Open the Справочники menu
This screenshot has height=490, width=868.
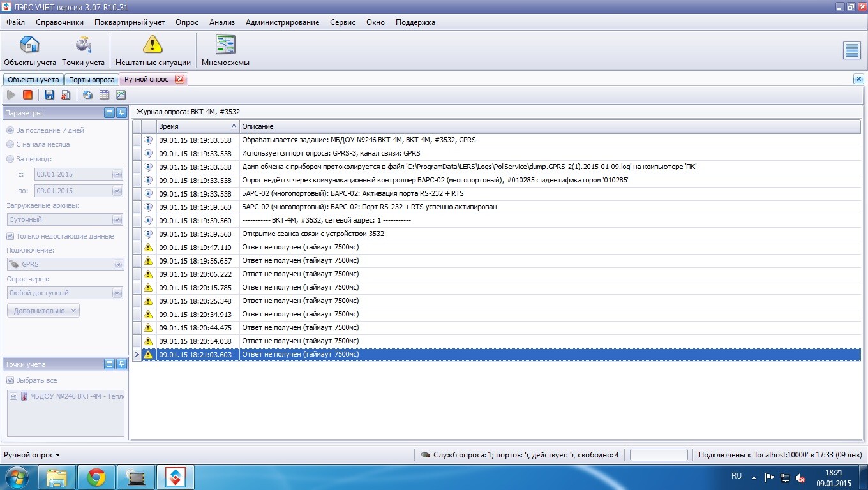point(60,22)
